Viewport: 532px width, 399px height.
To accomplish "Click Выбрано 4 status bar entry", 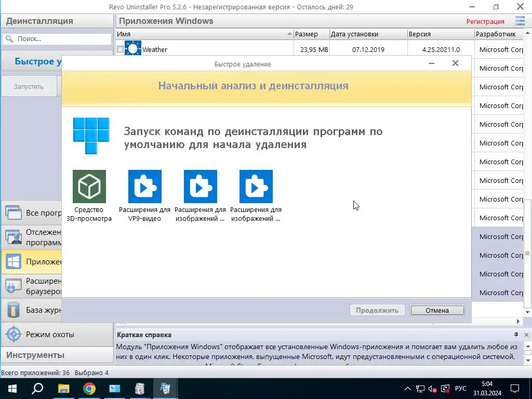I will 91,373.
